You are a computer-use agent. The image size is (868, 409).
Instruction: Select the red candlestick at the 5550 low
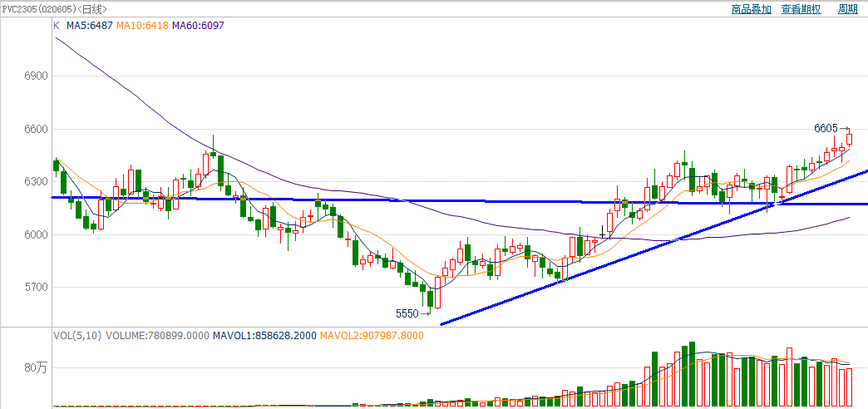click(438, 293)
